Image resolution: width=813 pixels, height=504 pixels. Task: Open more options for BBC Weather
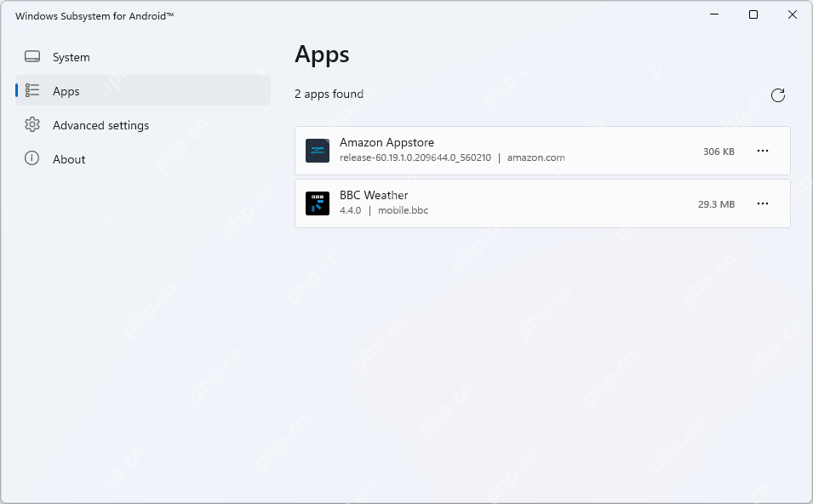763,203
